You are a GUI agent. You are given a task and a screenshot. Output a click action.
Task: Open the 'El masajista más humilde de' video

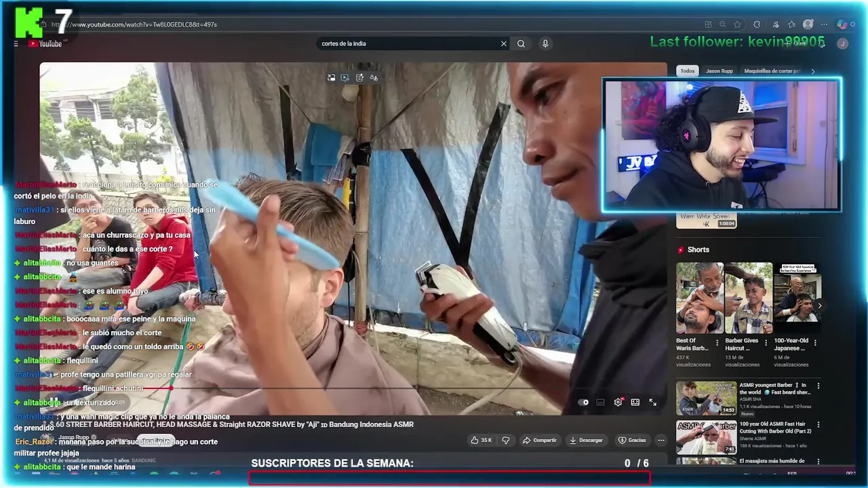click(x=772, y=461)
